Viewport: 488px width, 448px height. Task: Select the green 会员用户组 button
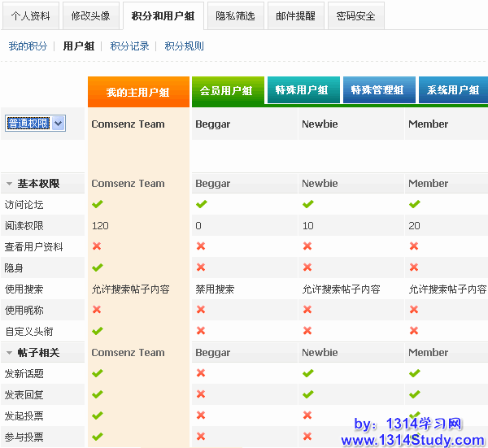[227, 90]
